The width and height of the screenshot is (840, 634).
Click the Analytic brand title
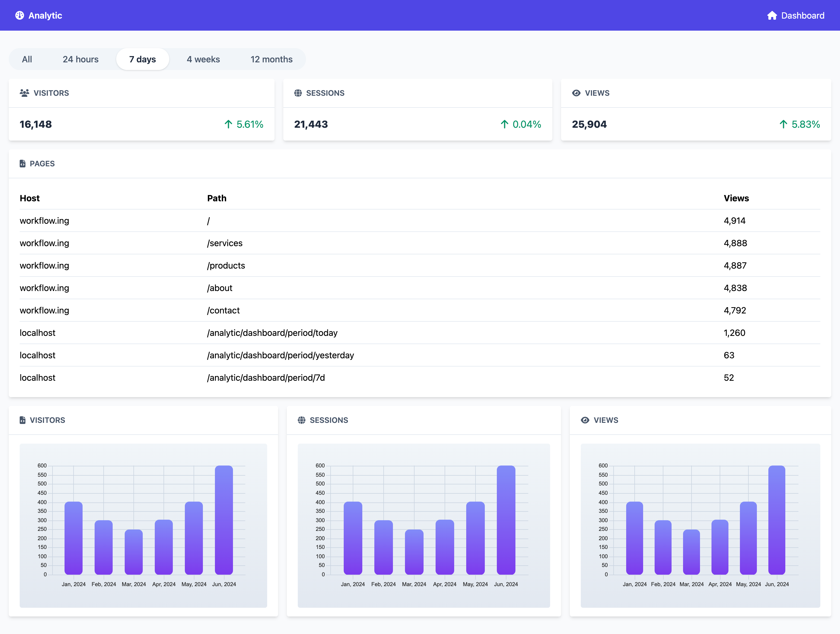pyautogui.click(x=45, y=16)
